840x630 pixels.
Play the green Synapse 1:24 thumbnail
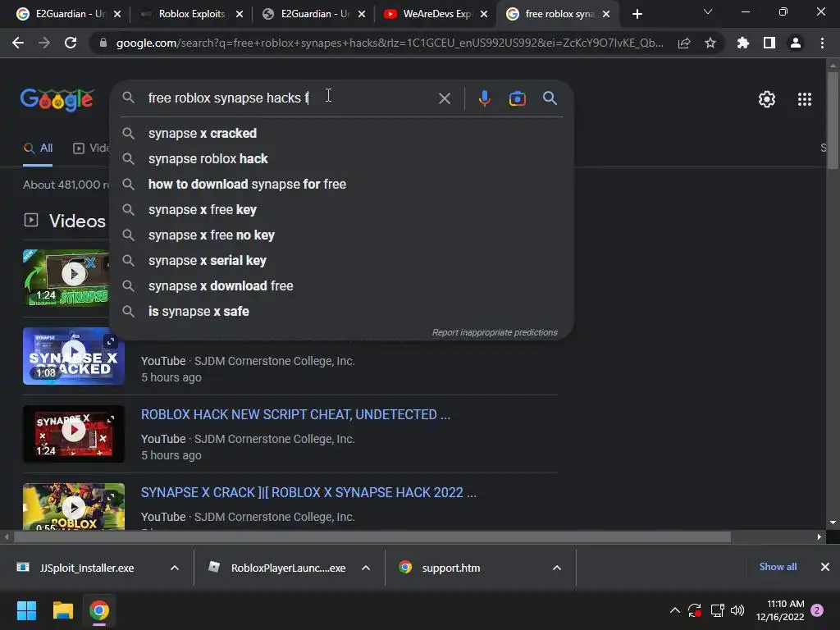click(66, 277)
